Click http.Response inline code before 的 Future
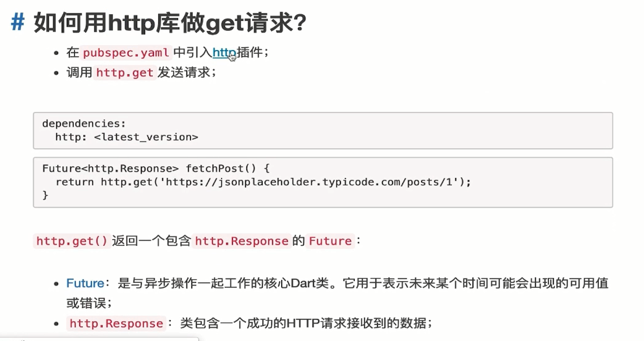The height and width of the screenshot is (341, 644). pos(242,241)
